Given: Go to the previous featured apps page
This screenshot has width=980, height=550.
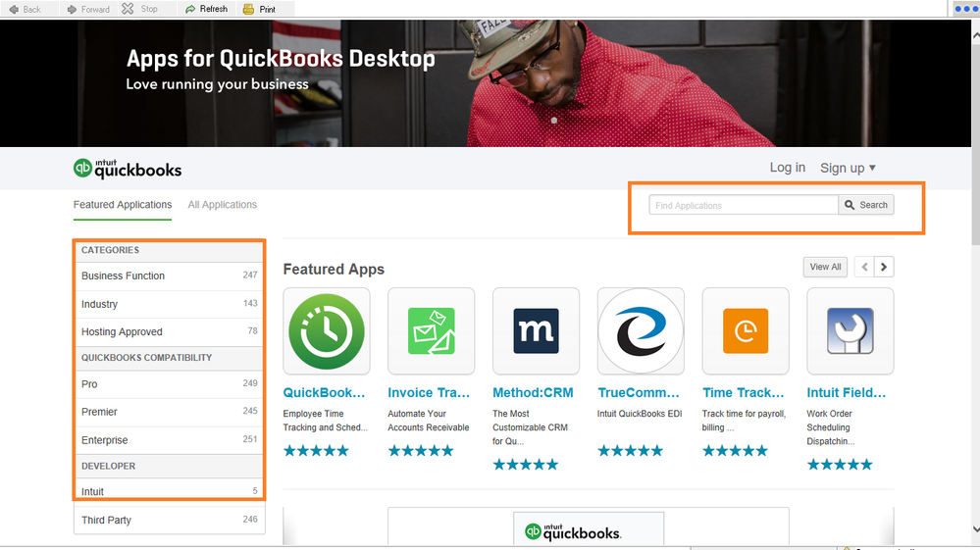Looking at the screenshot, I should point(864,267).
